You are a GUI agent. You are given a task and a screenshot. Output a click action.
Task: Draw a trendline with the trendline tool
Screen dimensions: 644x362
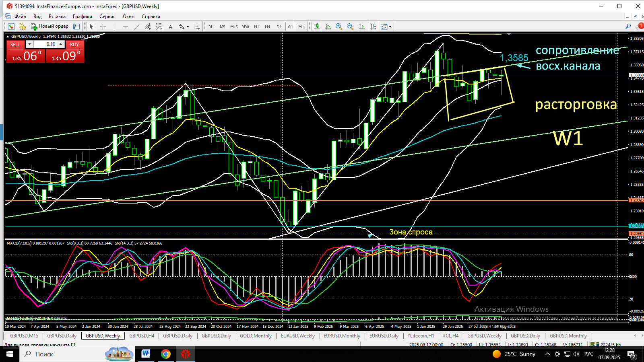coord(137,27)
